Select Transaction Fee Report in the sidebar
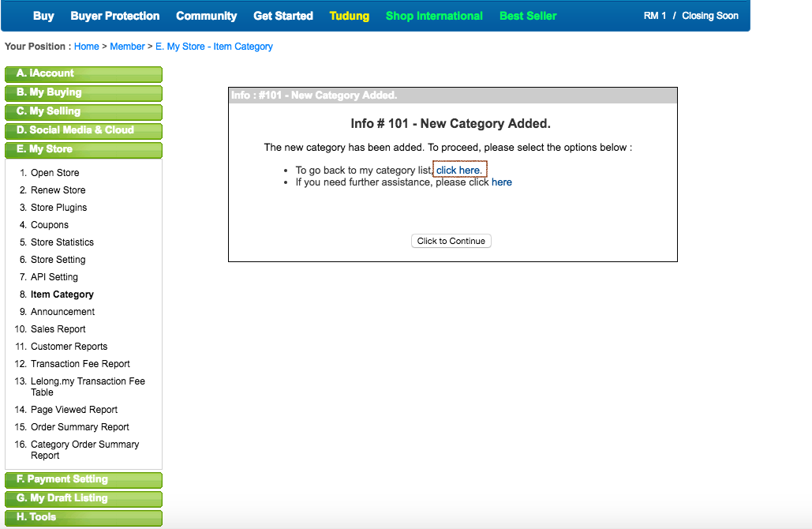This screenshot has height=529, width=812. click(80, 364)
